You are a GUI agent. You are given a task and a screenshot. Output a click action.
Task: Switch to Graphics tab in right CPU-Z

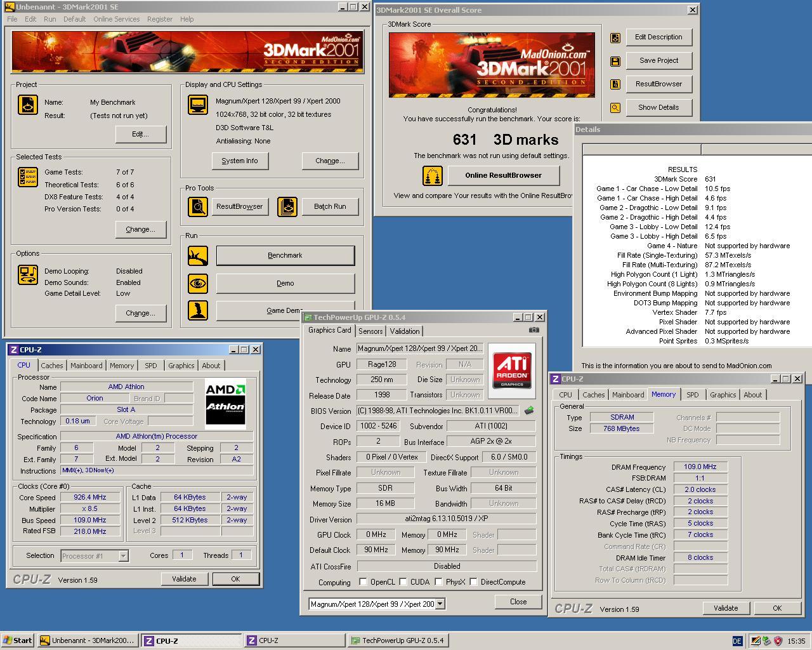click(723, 395)
